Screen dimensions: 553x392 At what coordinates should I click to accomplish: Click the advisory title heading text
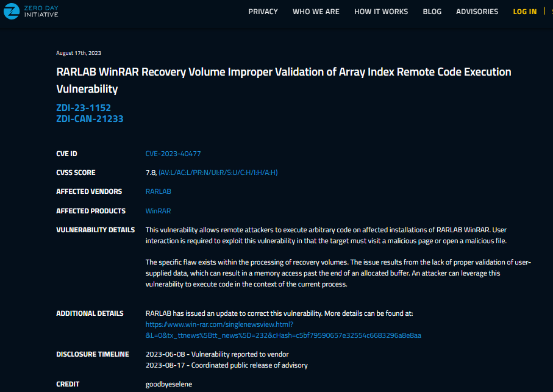pos(284,80)
